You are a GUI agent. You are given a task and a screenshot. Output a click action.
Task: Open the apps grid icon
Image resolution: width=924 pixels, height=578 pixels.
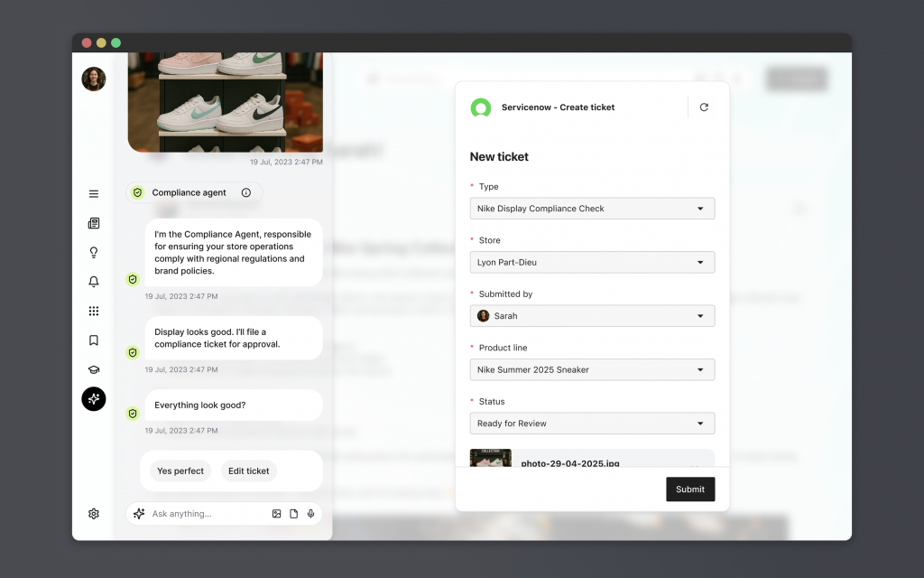click(x=94, y=312)
